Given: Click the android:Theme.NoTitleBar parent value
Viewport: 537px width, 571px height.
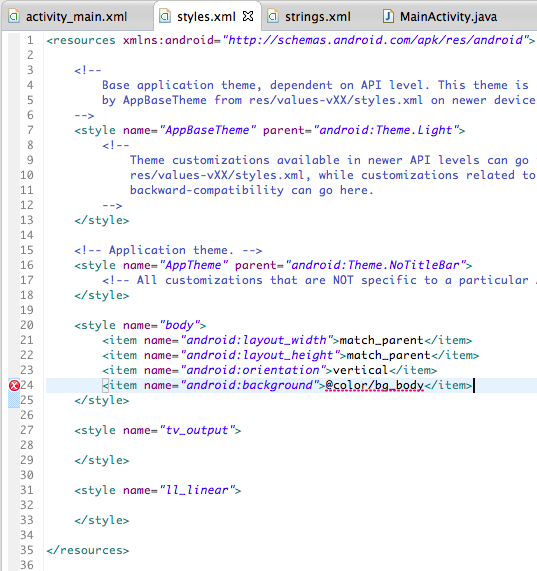Looking at the screenshot, I should (375, 265).
